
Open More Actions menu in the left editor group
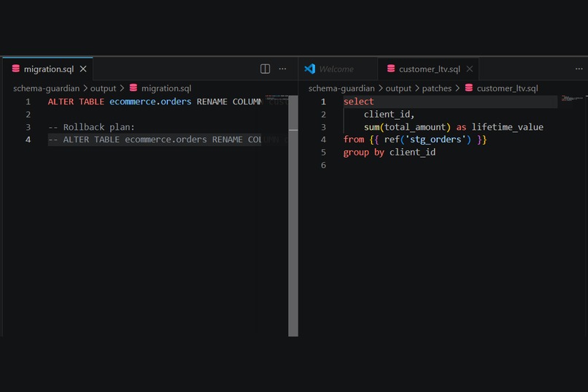click(x=282, y=69)
